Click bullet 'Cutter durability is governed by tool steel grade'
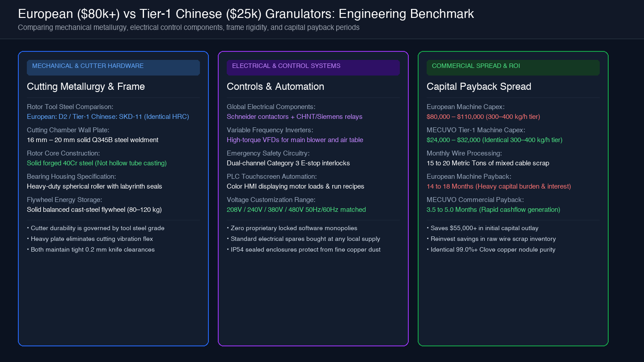The image size is (644, 362). (96, 228)
